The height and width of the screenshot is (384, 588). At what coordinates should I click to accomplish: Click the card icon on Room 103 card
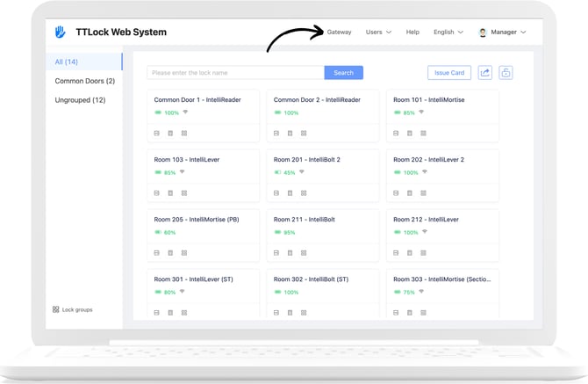157,193
